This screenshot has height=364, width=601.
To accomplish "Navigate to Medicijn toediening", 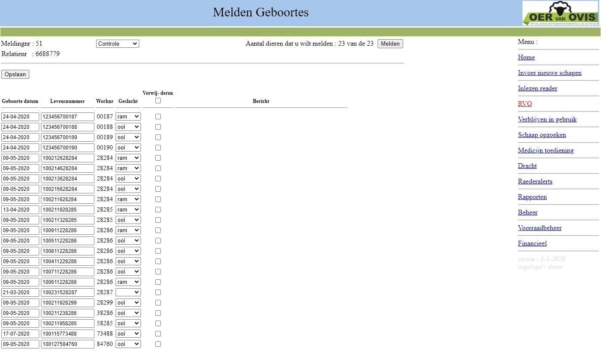I will click(545, 150).
